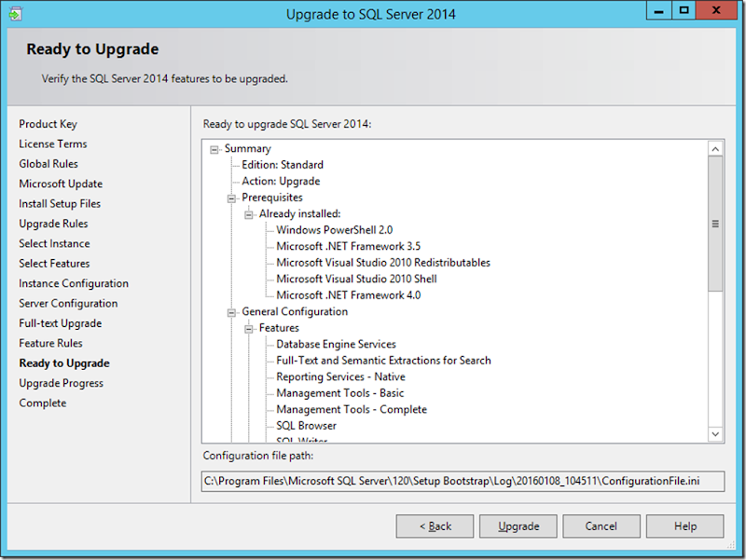Click the scroll up arrow in summary tree

tap(715, 149)
